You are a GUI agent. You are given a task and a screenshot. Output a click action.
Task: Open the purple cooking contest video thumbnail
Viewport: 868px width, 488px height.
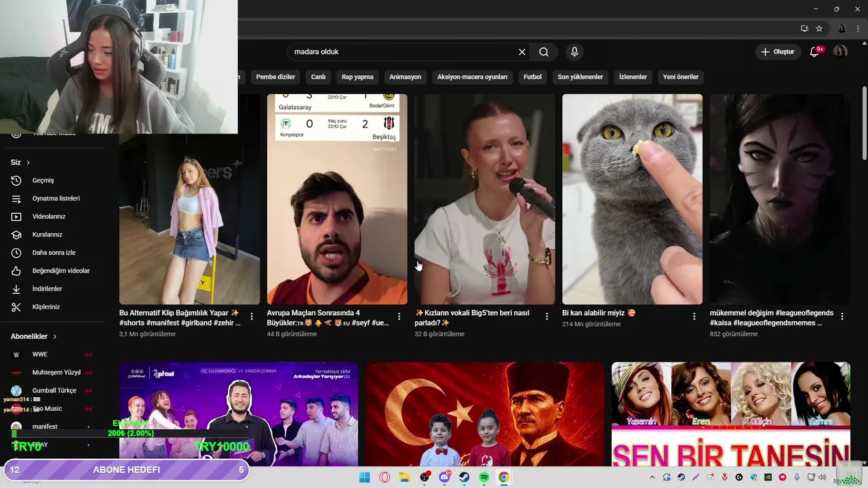click(x=239, y=414)
